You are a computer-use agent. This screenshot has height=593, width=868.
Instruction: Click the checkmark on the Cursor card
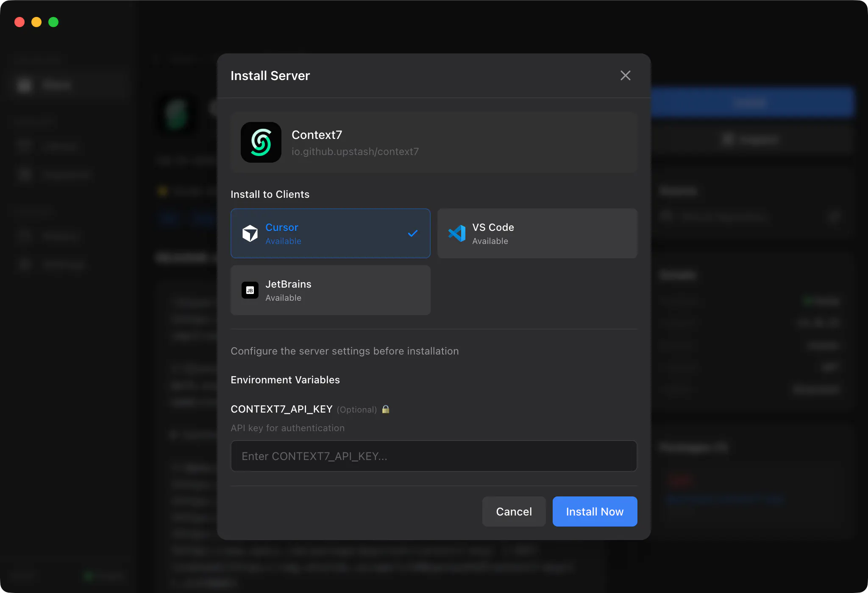pyautogui.click(x=413, y=233)
